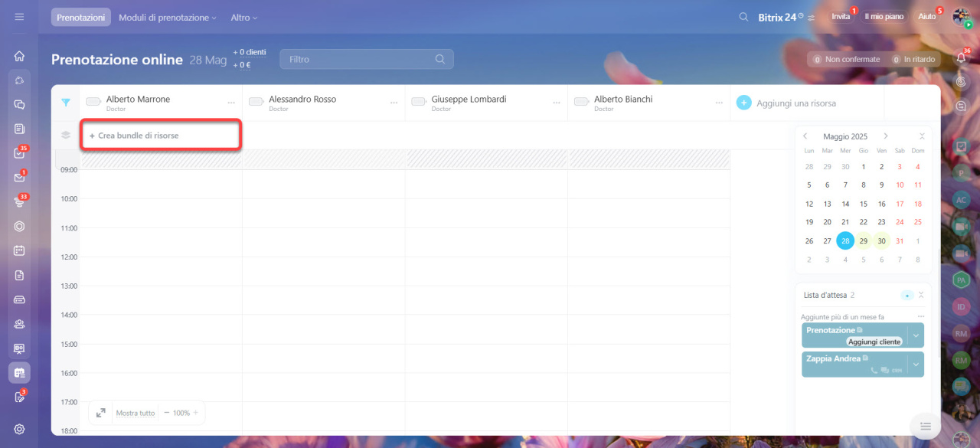Select date 30 in May calendar
This screenshot has width=980, height=448.
coord(882,240)
